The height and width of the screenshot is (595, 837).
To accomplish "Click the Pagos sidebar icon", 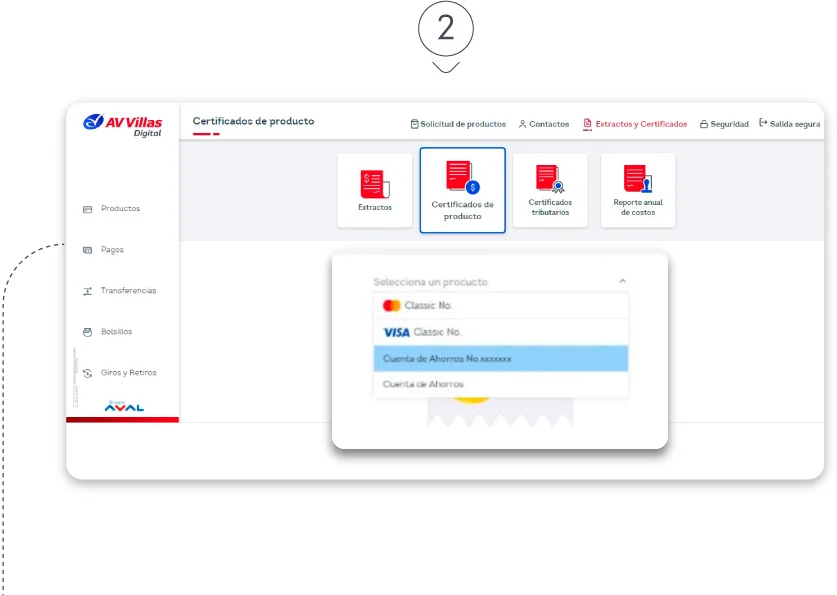I will tap(87, 250).
